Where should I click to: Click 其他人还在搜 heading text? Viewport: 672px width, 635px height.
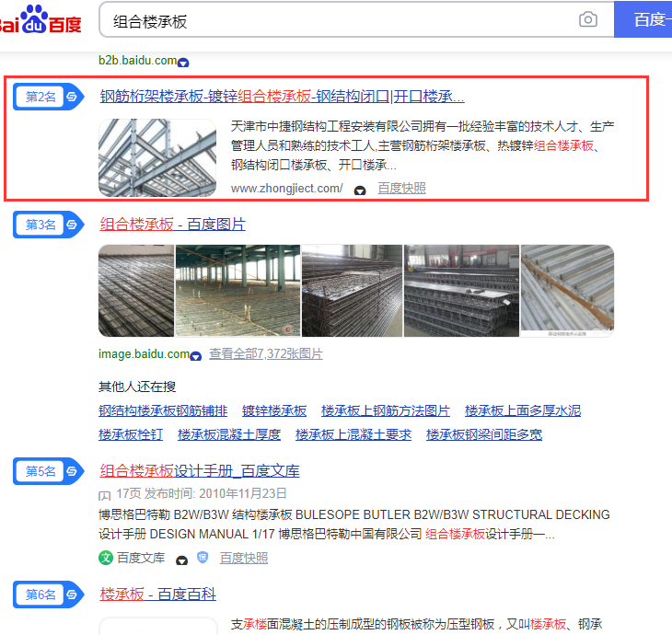coord(137,387)
